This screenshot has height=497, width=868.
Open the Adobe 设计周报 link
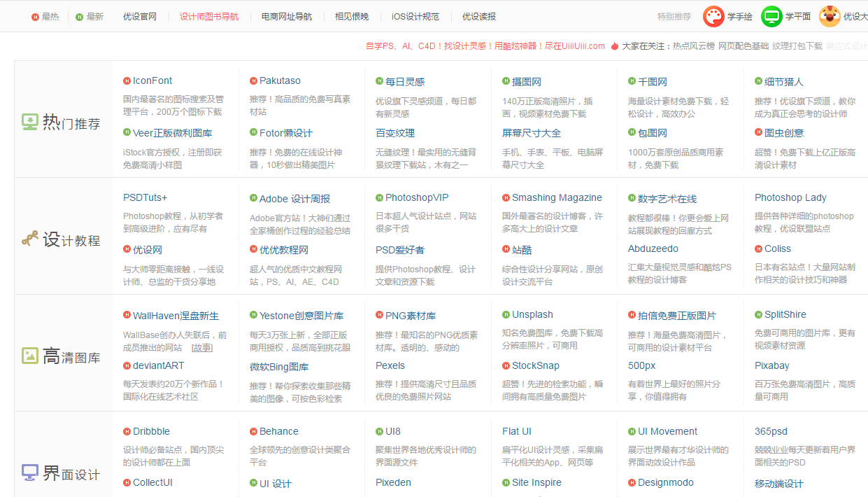coord(294,199)
